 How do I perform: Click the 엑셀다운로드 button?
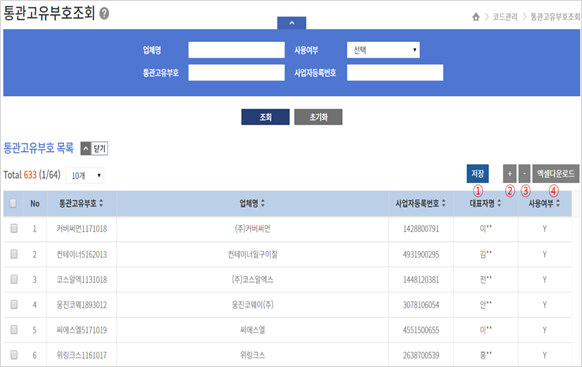(556, 174)
